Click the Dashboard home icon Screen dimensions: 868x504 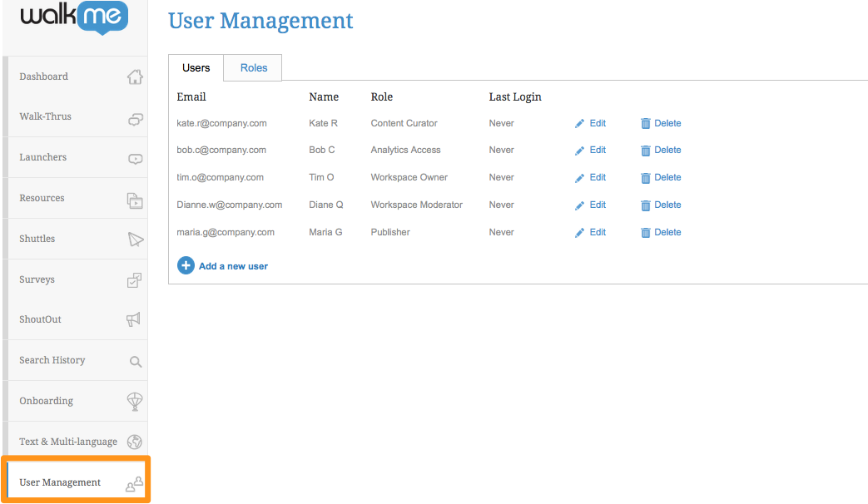(x=135, y=77)
